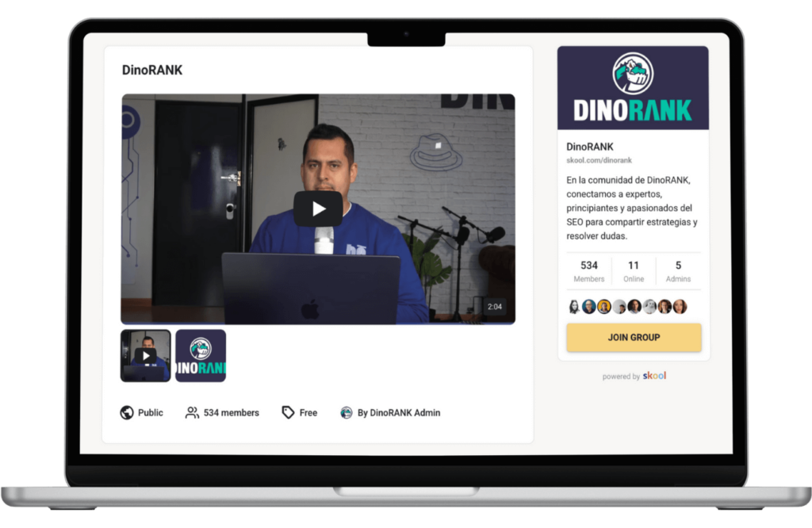812x528 pixels.
Task: Click the Public globe icon
Action: (x=127, y=412)
